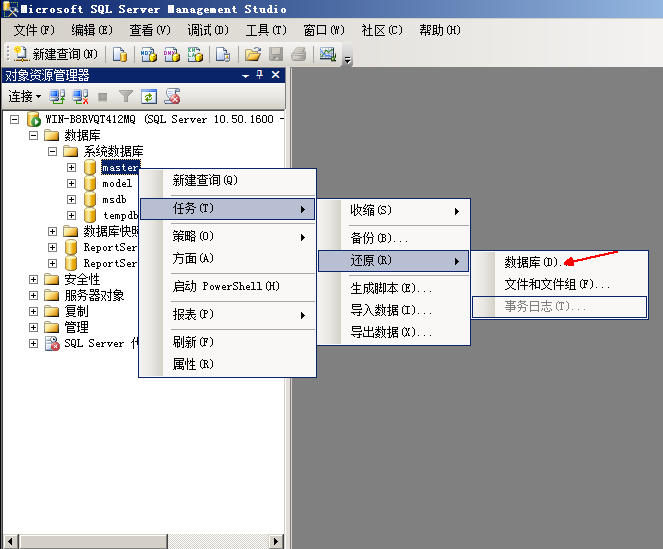Choose 方面(A) from context menu
This screenshot has height=549, width=663.
pos(228,258)
